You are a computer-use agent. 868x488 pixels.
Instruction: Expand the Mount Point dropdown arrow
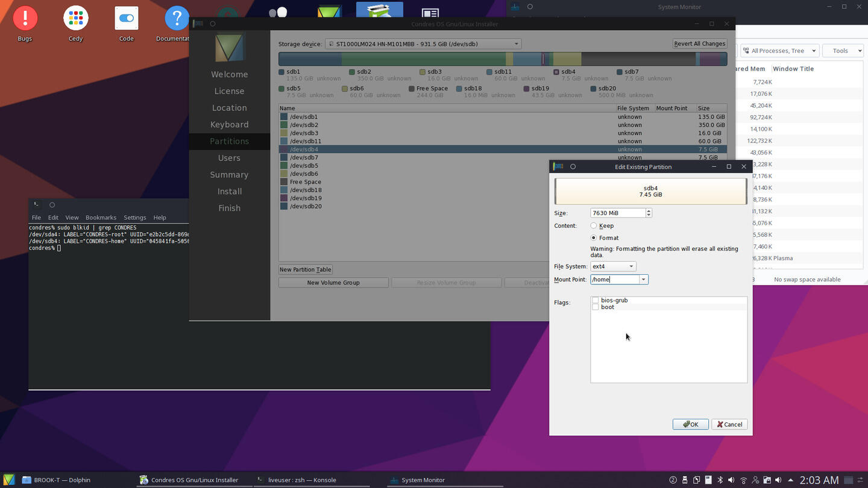pyautogui.click(x=643, y=280)
